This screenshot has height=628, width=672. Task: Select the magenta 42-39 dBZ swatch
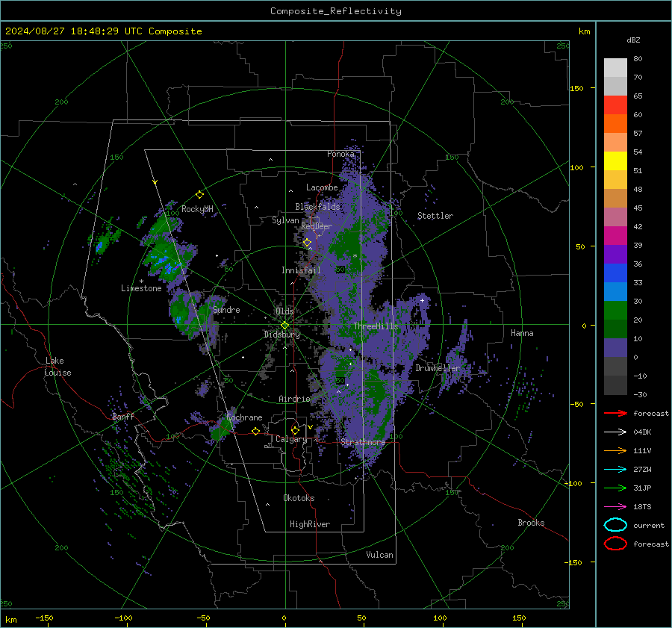point(615,236)
